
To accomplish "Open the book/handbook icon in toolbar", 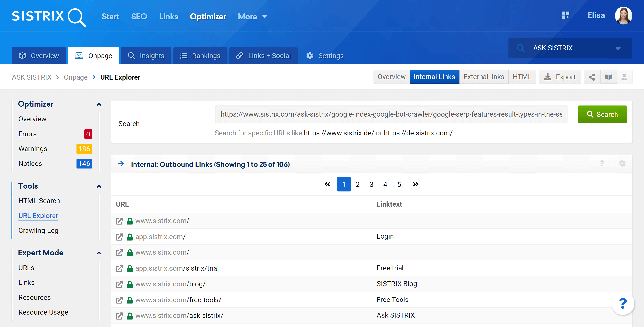I will click(x=608, y=77).
